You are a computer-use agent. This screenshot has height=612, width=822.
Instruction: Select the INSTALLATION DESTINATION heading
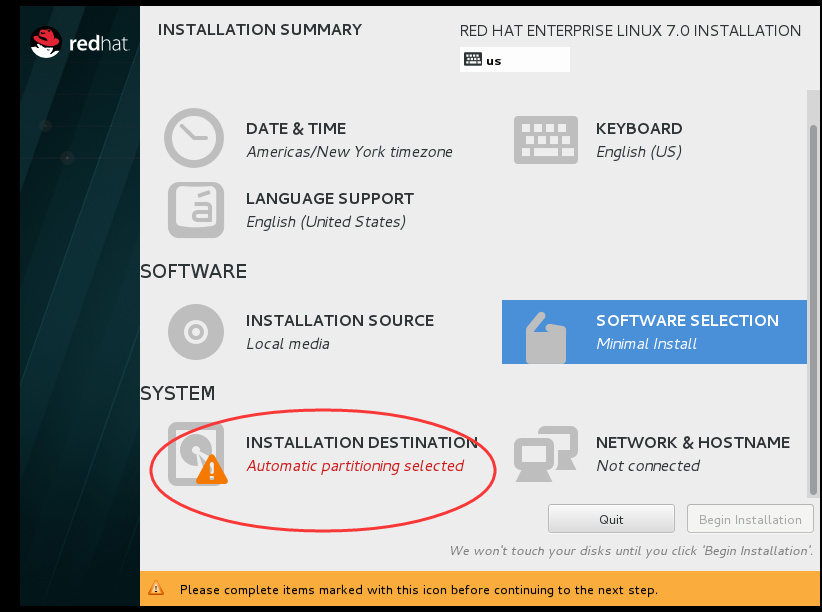coord(362,443)
